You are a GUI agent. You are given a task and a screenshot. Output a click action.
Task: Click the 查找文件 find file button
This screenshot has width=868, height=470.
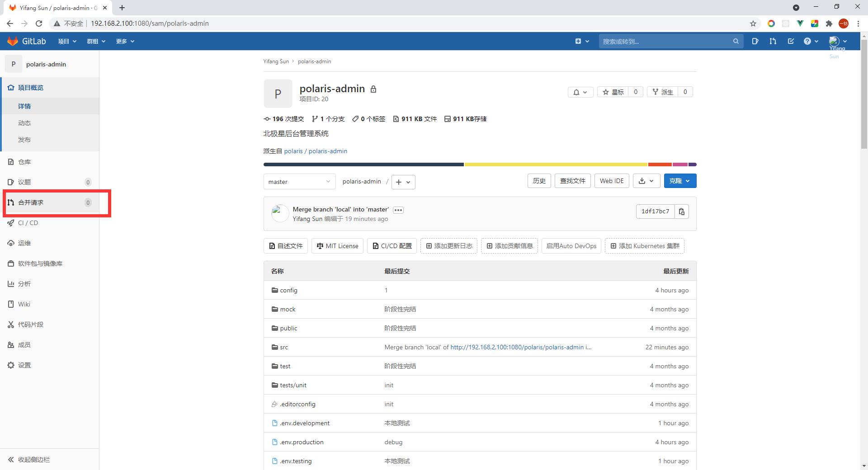pyautogui.click(x=573, y=181)
